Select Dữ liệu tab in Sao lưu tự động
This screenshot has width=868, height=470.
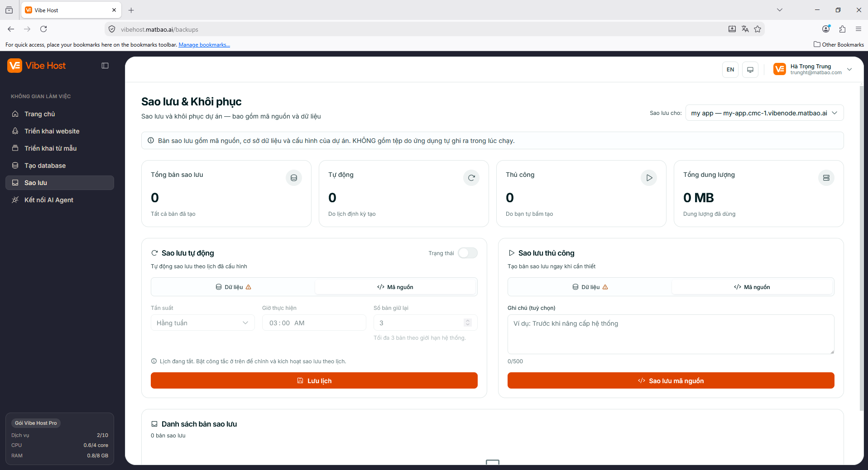click(x=233, y=287)
